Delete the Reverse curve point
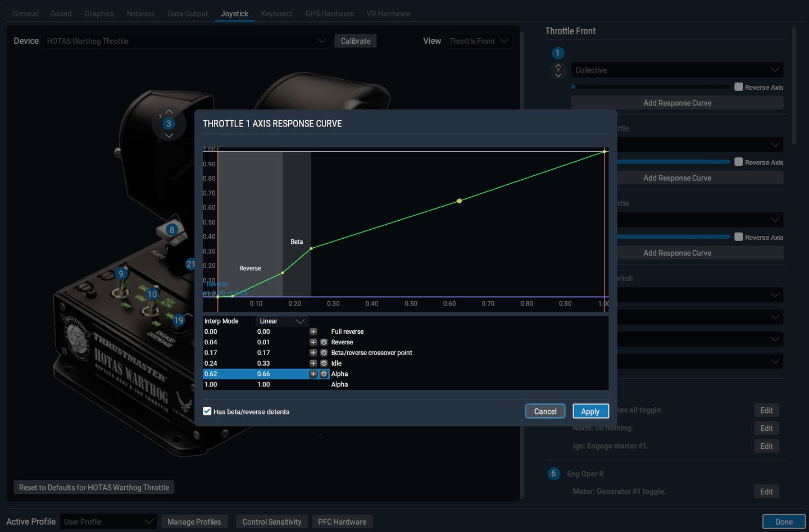The width and height of the screenshot is (809, 532). pos(324,342)
